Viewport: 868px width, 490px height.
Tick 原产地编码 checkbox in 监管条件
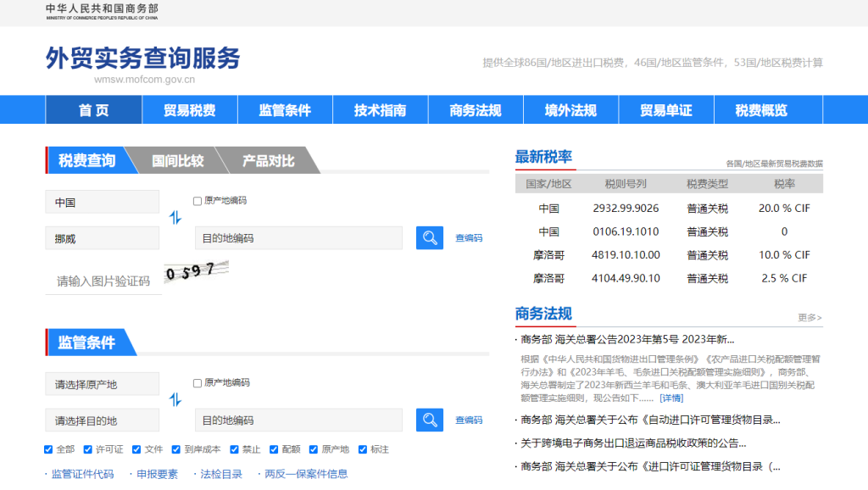(197, 383)
